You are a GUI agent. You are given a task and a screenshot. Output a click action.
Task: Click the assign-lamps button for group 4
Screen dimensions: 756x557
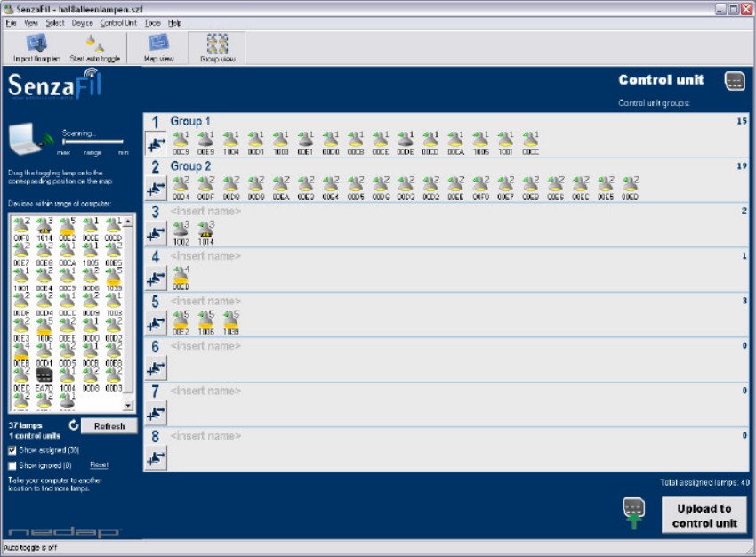(156, 278)
